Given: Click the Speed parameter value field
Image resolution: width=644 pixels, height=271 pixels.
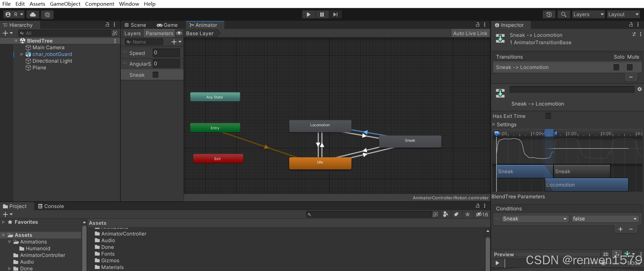Looking at the screenshot, I should click(166, 53).
